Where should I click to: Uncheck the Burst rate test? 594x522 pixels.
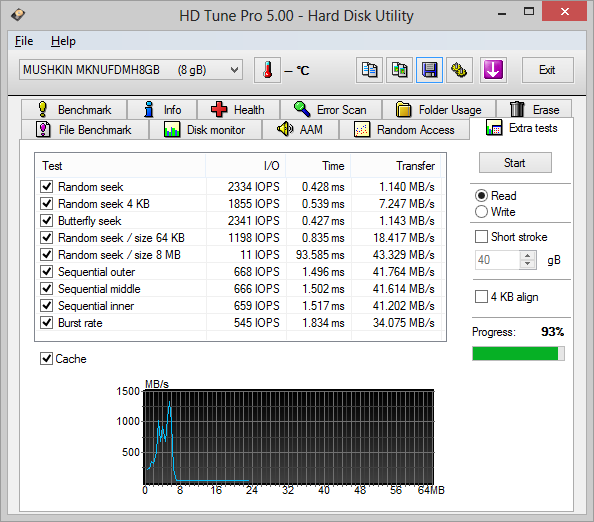pos(47,323)
